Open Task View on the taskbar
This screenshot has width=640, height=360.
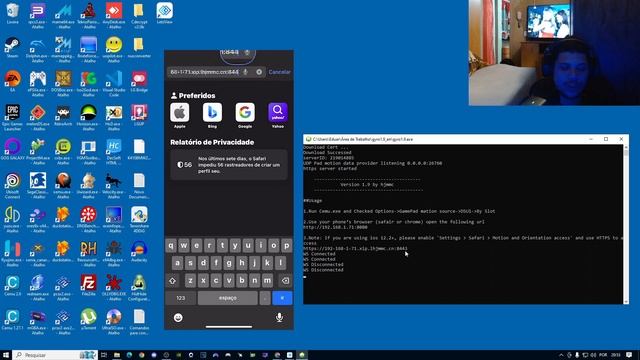[x=104, y=355]
